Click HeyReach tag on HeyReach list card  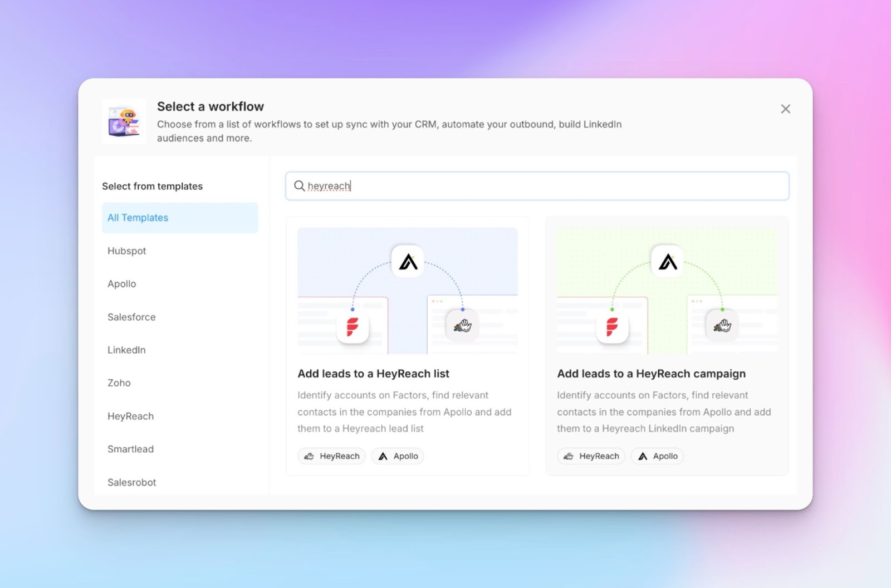(x=332, y=456)
